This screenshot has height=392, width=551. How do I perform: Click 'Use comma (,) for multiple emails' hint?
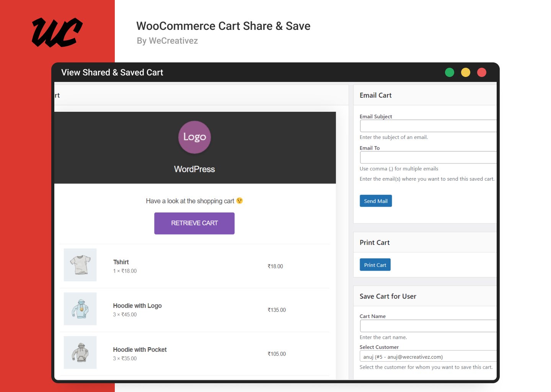tap(399, 169)
